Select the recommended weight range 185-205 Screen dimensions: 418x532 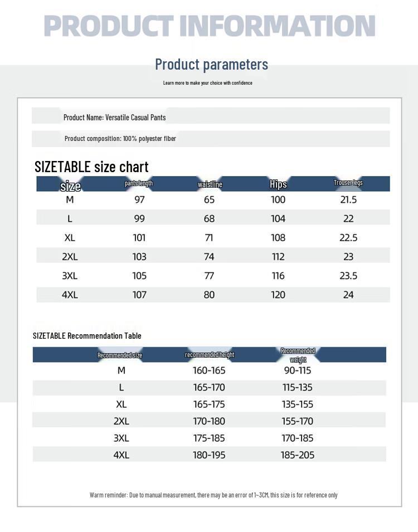298,455
